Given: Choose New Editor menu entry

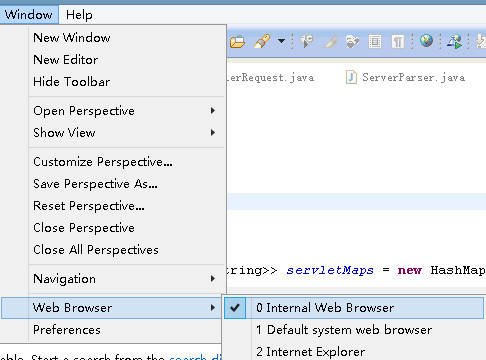Looking at the screenshot, I should 127,60.
